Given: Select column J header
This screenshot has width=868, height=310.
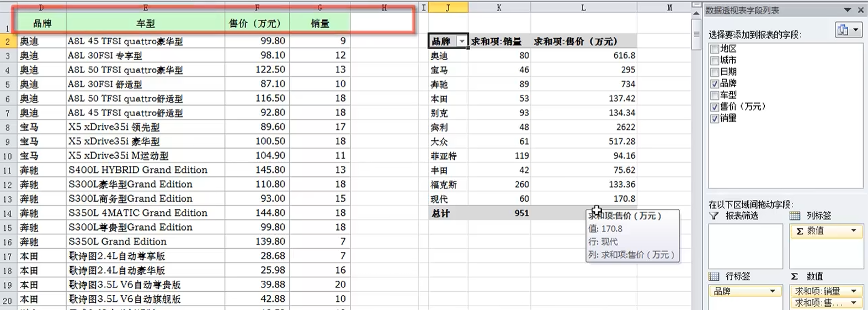Looking at the screenshot, I should pyautogui.click(x=448, y=7).
